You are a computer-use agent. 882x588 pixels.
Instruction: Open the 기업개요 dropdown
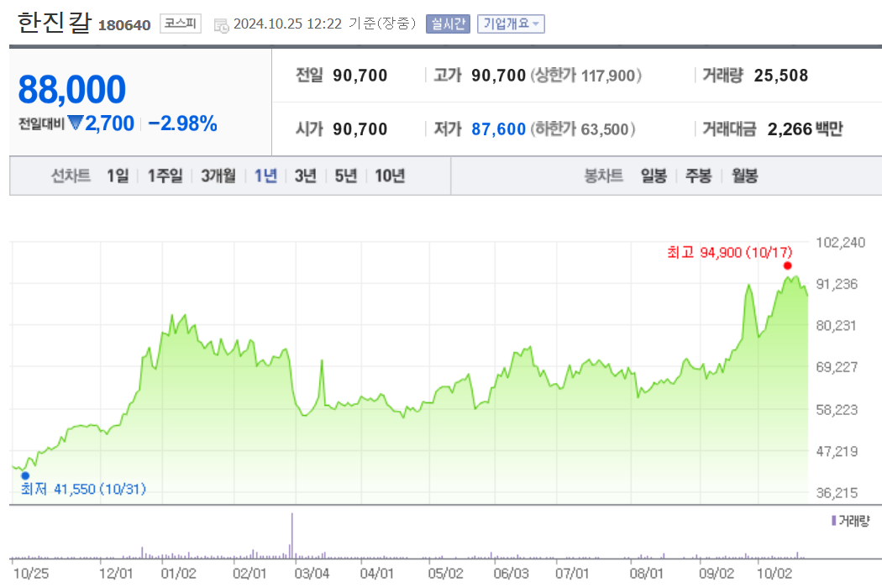point(511,24)
